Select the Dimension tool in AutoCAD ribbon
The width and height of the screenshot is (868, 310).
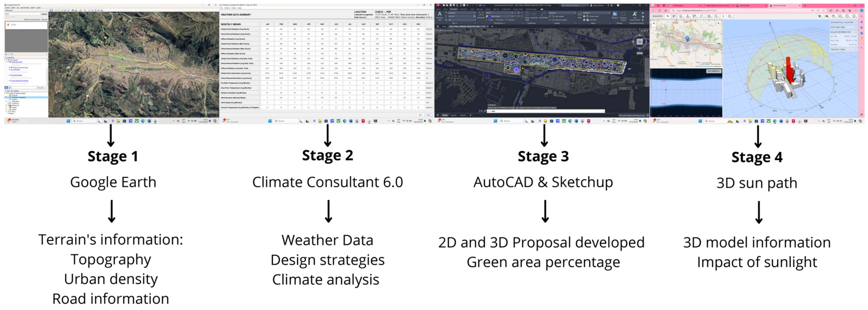point(481,15)
